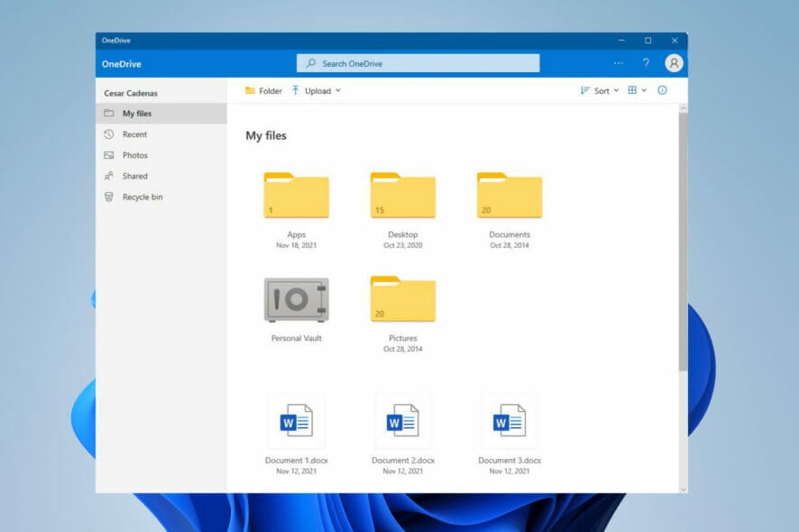Click the Document 2.docx file name
This screenshot has width=799, height=532.
tap(402, 460)
